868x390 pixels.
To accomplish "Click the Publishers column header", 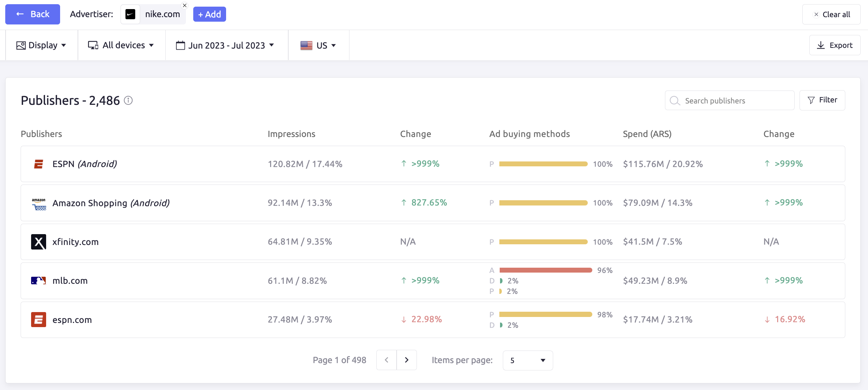I will coord(41,134).
